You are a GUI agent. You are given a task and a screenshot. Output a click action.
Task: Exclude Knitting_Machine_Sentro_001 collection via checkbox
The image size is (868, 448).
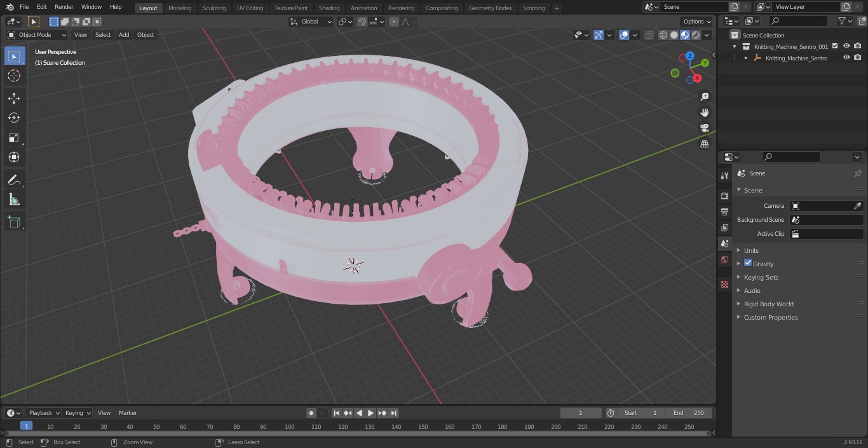pos(835,46)
